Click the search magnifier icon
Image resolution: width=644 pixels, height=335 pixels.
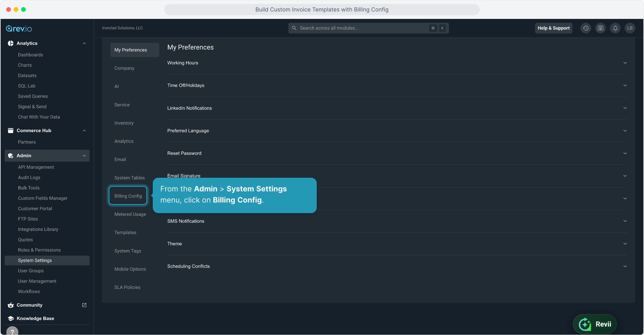(294, 28)
